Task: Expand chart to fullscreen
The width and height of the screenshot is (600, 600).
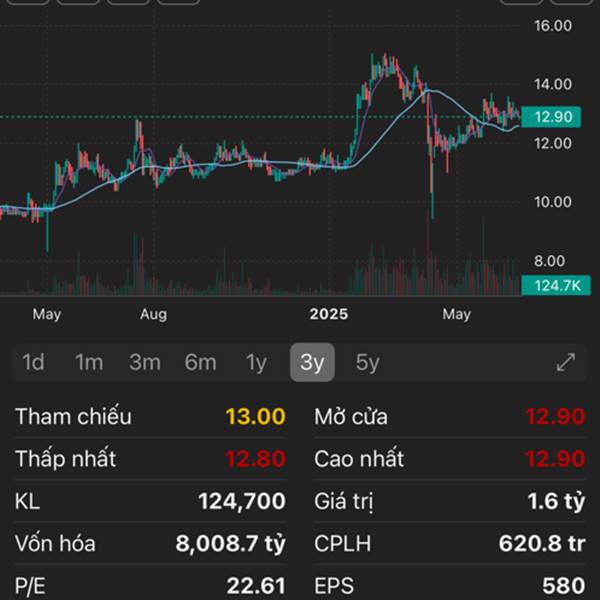Action: tap(565, 362)
